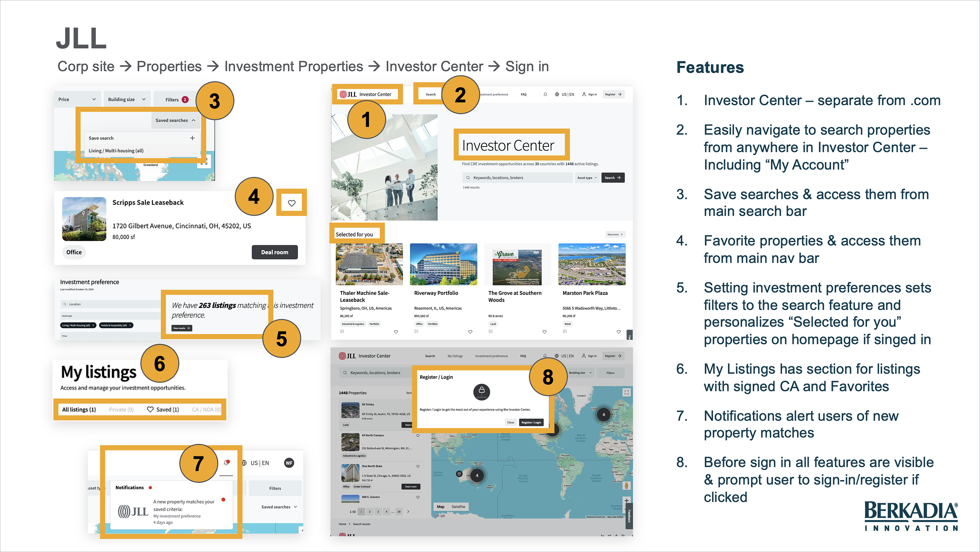This screenshot has height=552, width=980.
Task: Click the single pin marker near Indian Ocean
Action: click(459, 474)
